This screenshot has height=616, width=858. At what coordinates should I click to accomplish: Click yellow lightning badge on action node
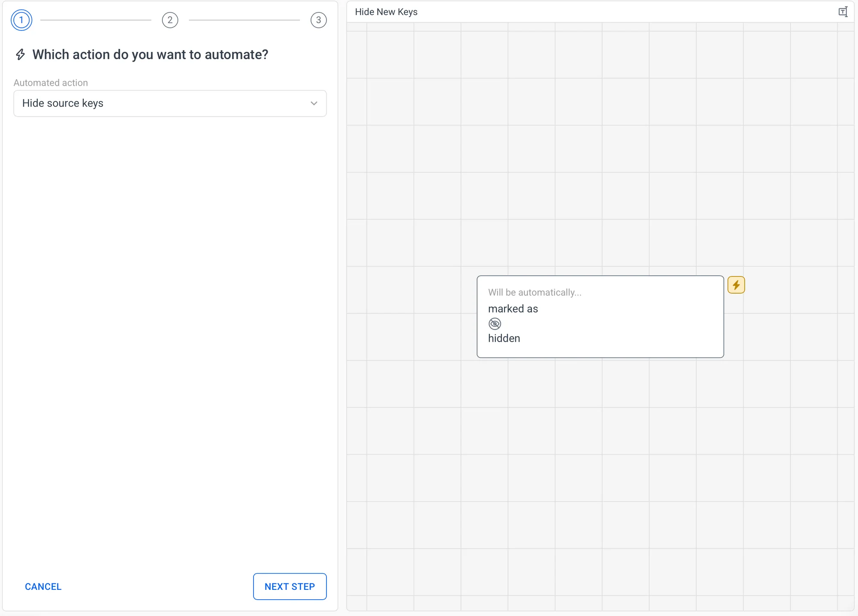(x=736, y=285)
